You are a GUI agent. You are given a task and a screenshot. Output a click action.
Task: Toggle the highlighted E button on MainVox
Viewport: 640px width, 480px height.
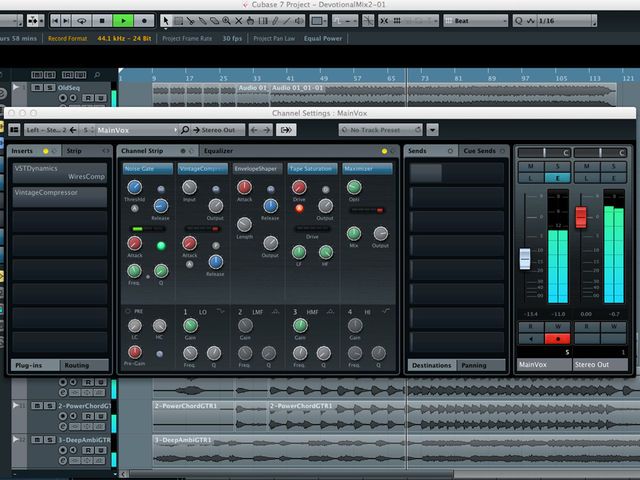click(557, 178)
